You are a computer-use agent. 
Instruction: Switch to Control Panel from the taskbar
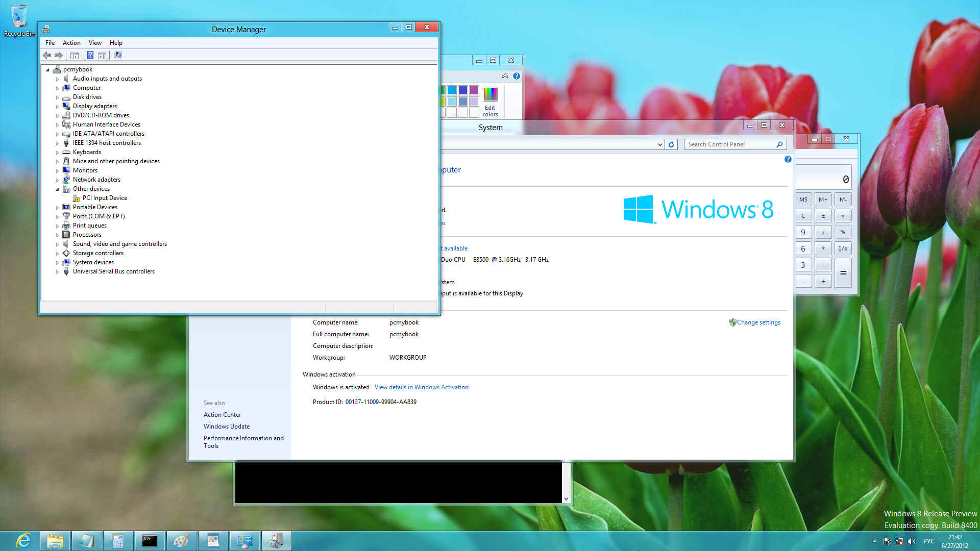[244, 541]
